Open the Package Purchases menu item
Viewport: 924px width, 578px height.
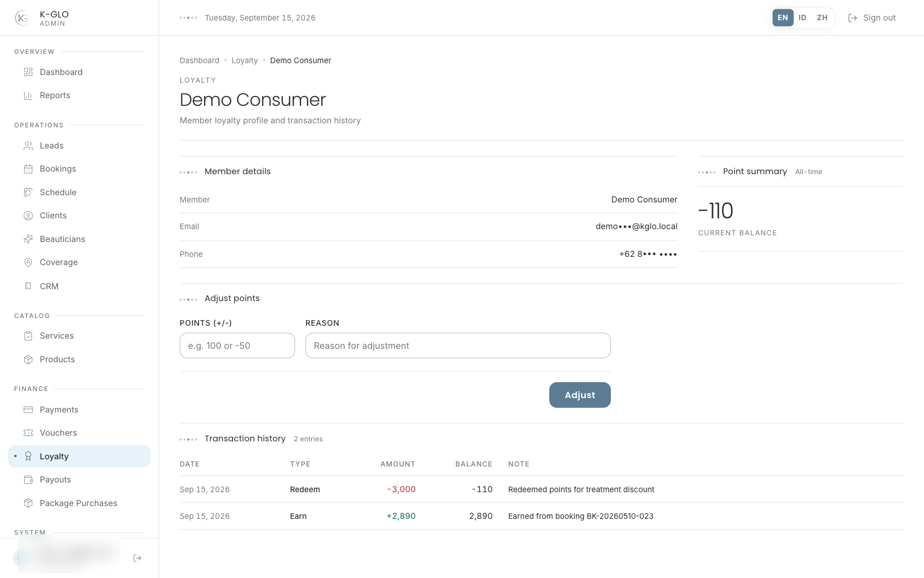coord(80,503)
